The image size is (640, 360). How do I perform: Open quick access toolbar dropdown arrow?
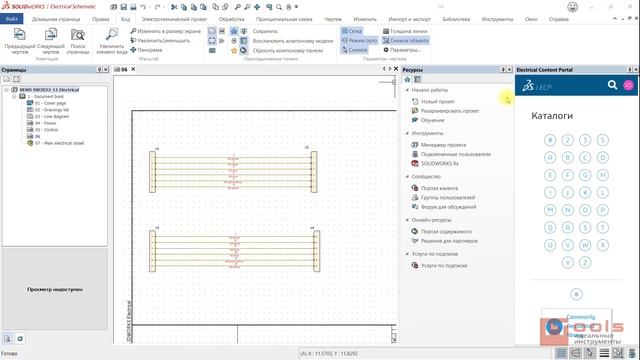296,7
